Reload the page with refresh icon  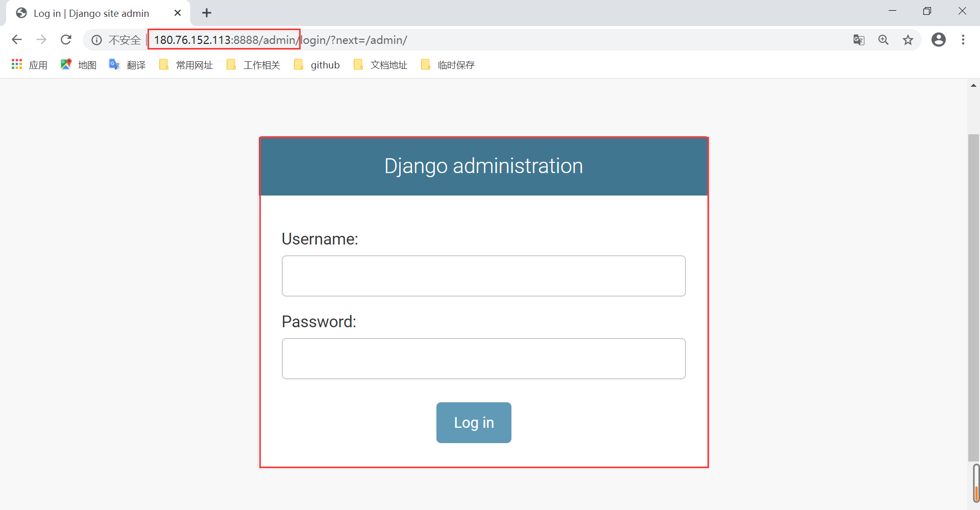point(66,40)
